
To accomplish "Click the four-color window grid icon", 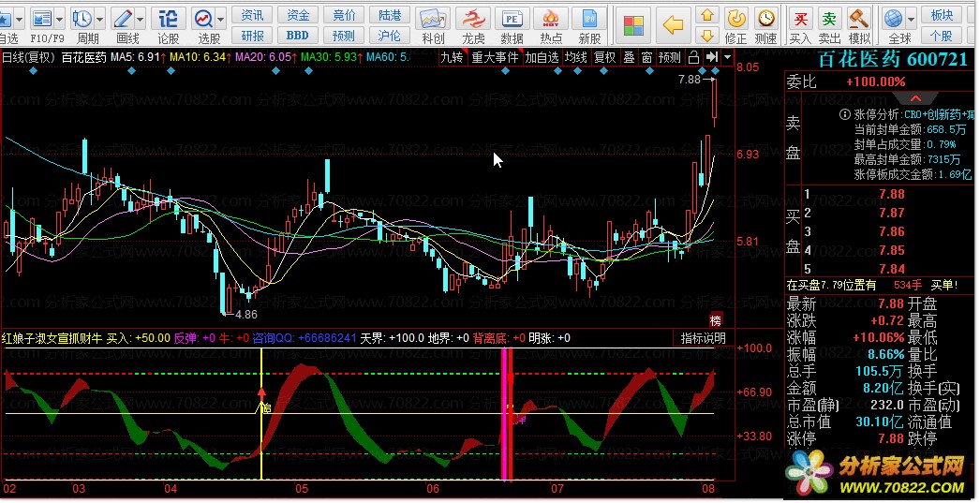I will point(633,25).
